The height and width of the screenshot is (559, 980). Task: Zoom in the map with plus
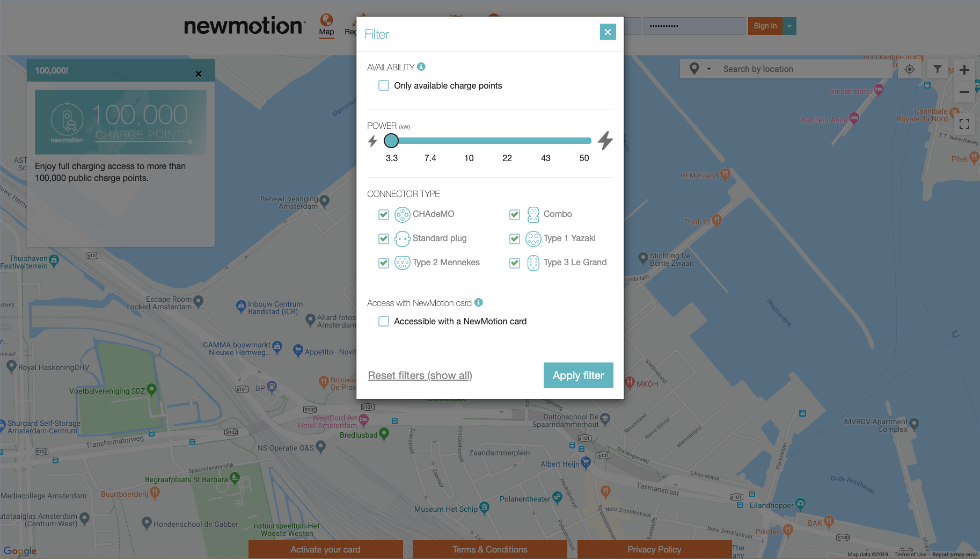[x=964, y=70]
